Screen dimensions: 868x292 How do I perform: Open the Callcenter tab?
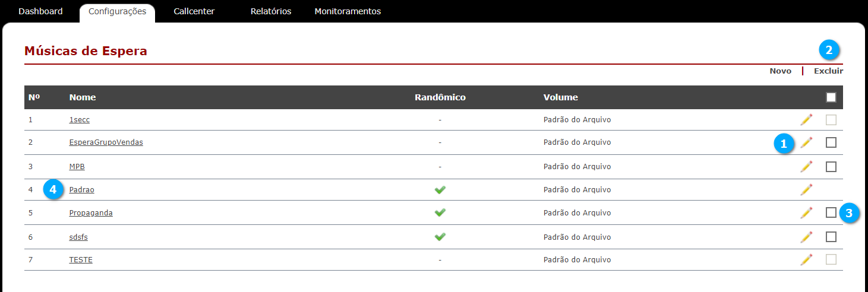(x=194, y=11)
